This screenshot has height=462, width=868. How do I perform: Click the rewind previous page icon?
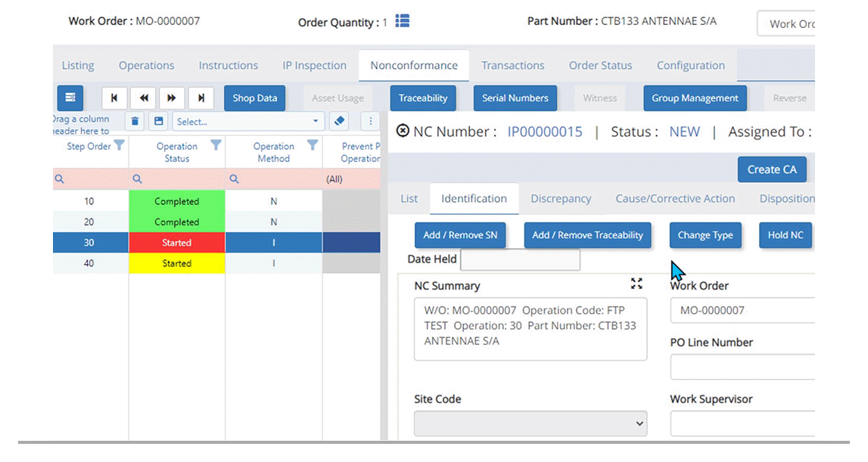pos(142,98)
